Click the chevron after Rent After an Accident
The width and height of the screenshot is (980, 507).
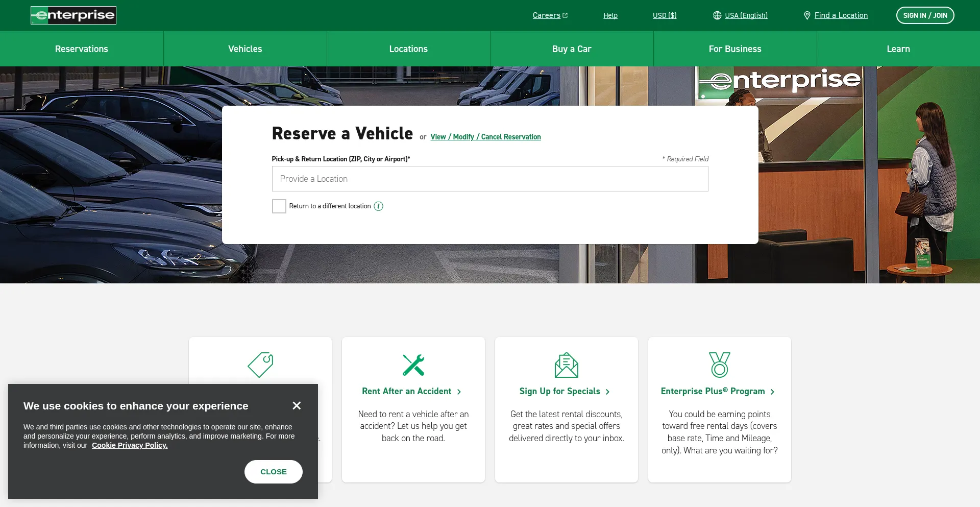click(x=459, y=392)
